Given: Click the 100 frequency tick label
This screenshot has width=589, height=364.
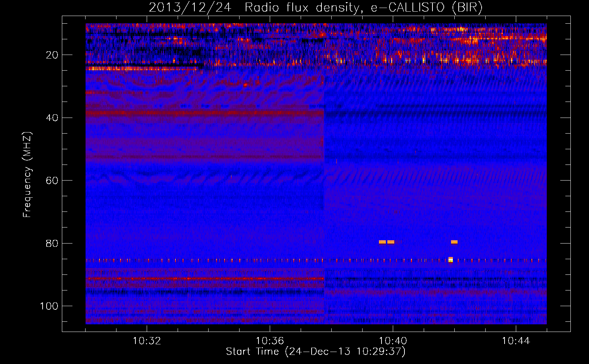Looking at the screenshot, I should (49, 306).
